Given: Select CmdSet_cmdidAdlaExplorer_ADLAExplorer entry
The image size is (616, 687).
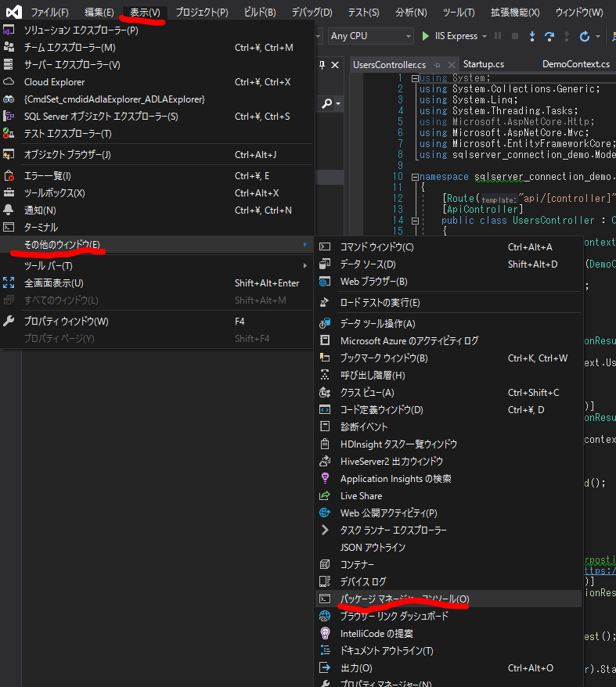Looking at the screenshot, I should pyautogui.click(x=157, y=99).
